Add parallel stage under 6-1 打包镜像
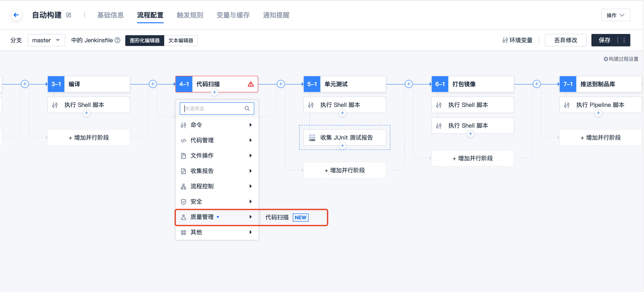This screenshot has width=644, height=292. click(473, 158)
